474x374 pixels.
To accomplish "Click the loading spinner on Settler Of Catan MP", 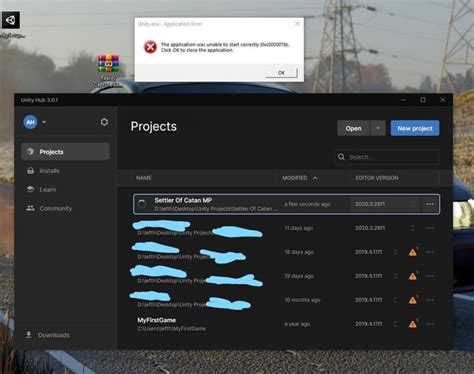I will tap(142, 204).
